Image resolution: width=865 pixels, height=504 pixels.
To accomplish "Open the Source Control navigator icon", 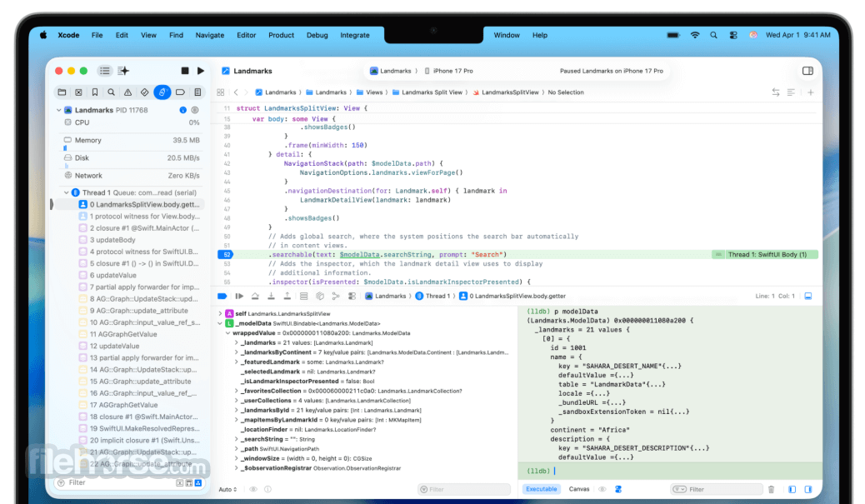I will point(78,92).
